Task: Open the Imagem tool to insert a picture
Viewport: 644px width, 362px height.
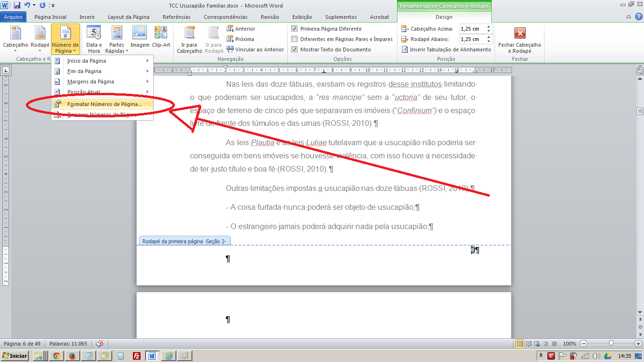Action: [x=139, y=38]
